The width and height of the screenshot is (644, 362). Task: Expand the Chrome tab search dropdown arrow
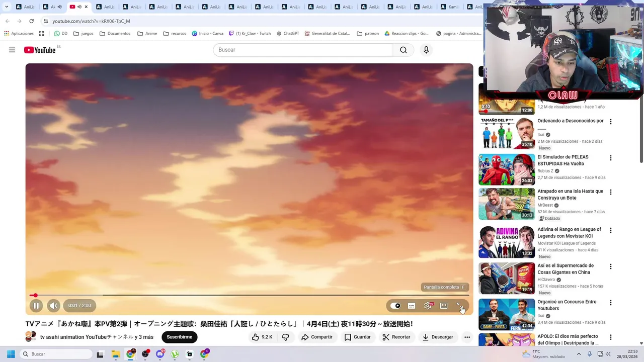(x=7, y=7)
